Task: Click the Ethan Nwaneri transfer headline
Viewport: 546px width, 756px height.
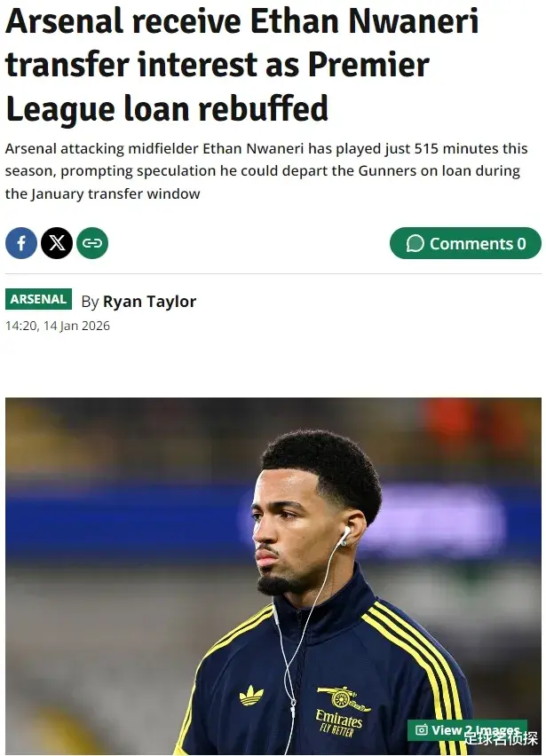Action: point(242,65)
